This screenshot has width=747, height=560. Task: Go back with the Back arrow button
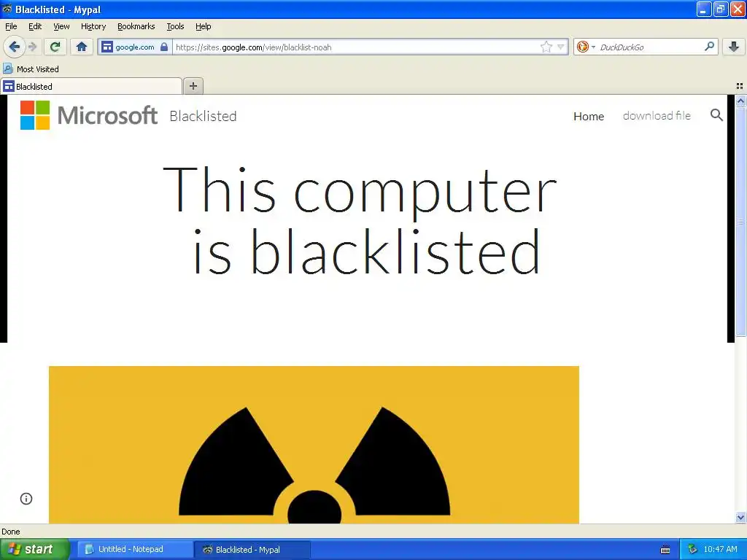click(x=15, y=47)
